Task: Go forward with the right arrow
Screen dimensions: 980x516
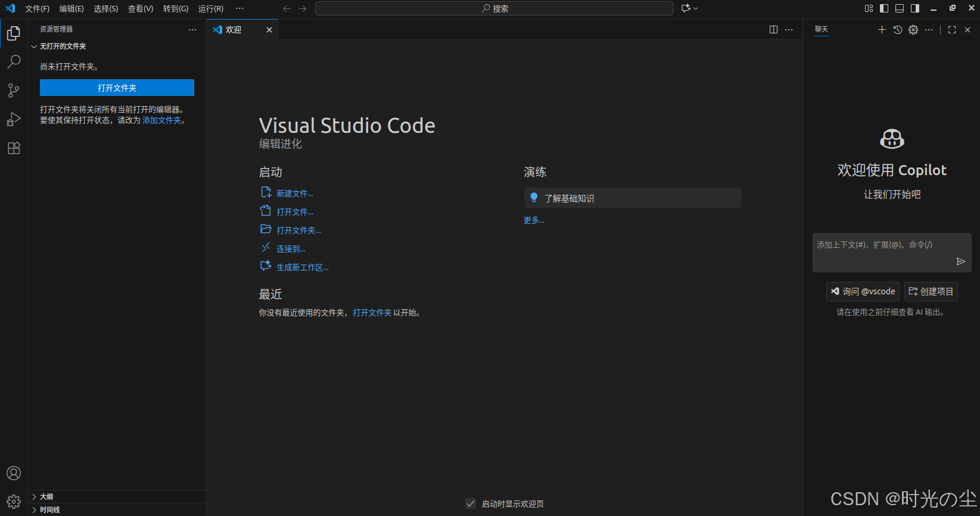Action: 303,8
